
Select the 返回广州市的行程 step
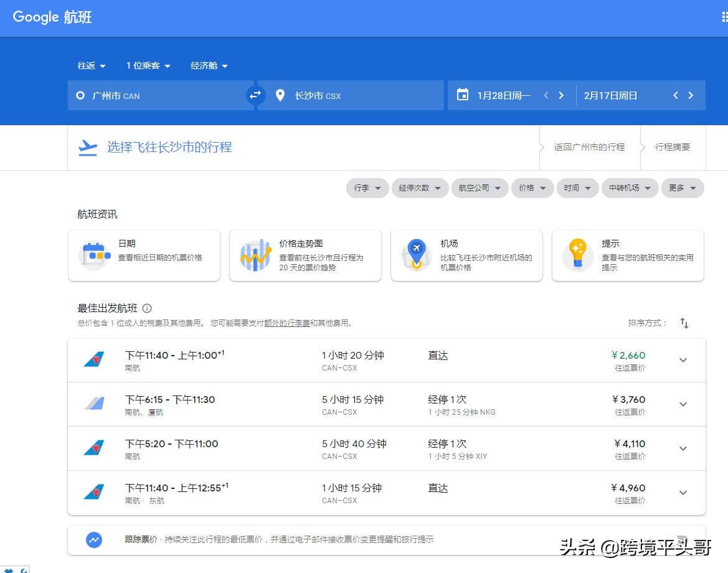588,147
